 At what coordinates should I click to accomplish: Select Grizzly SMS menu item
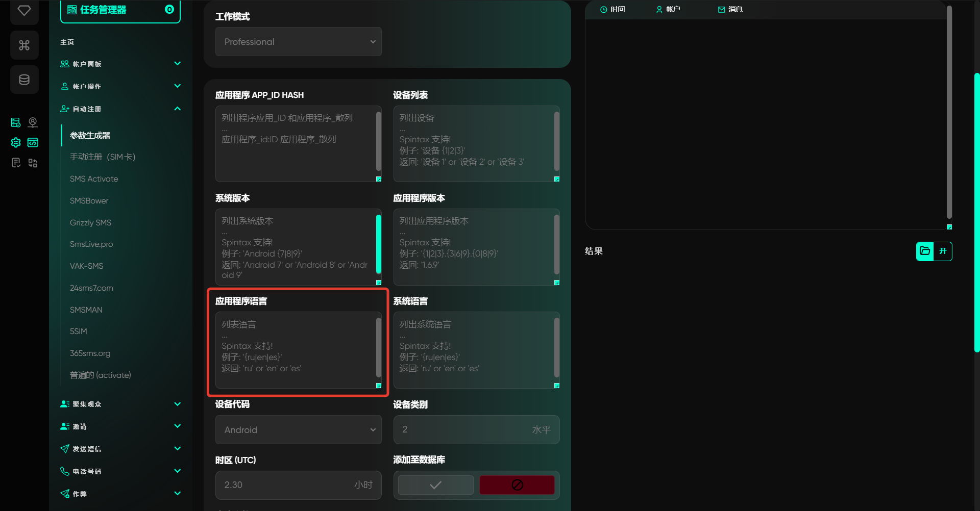(90, 223)
